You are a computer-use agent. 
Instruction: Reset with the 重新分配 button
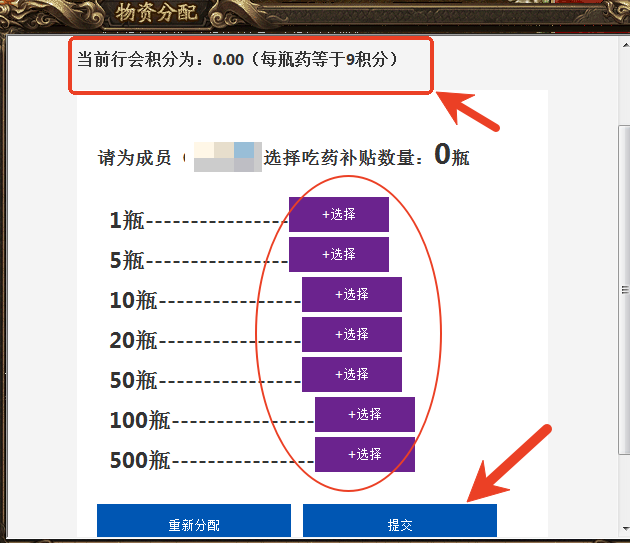[193, 524]
